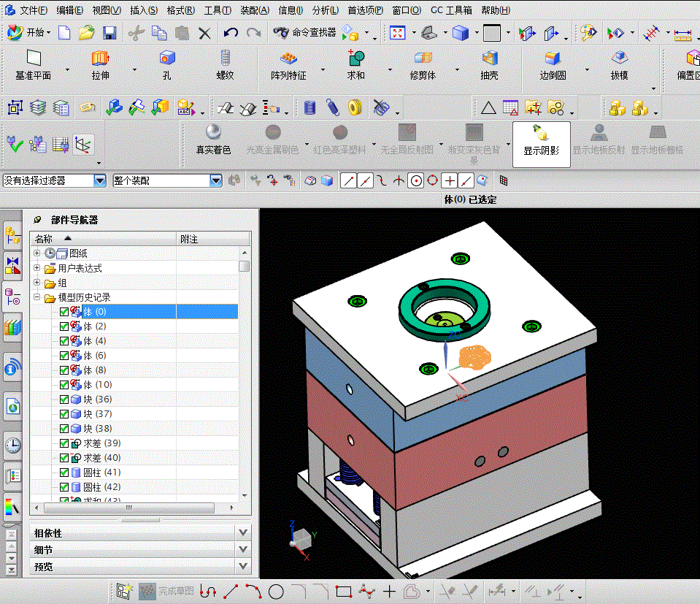This screenshot has height=604, width=700.
Task: Toggle the 块 (36) checkbox
Action: click(64, 400)
